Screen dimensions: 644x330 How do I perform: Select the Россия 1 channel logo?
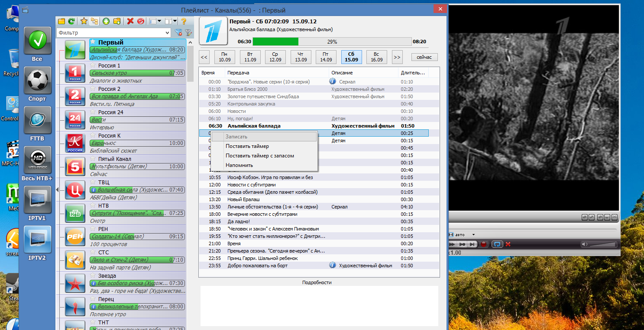click(75, 73)
